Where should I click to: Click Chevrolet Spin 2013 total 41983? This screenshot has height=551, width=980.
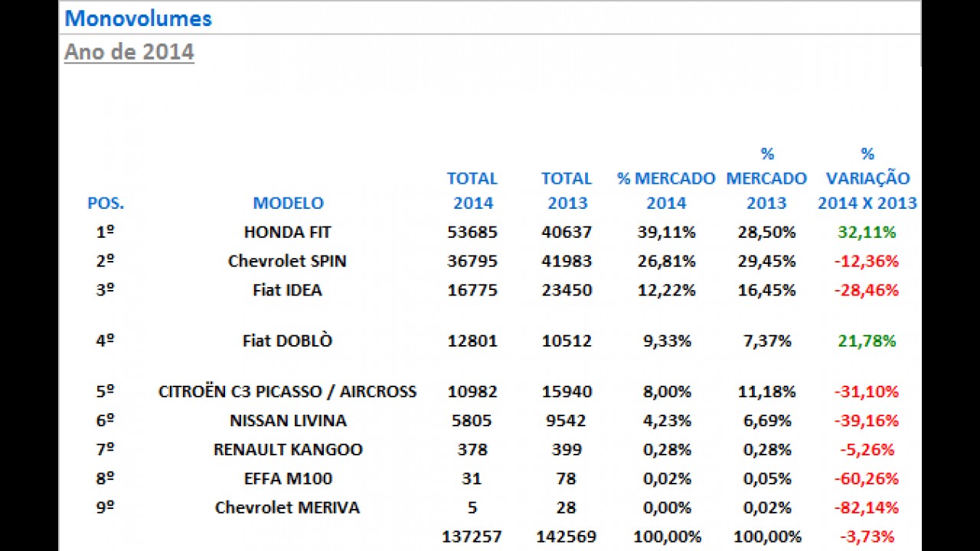tap(567, 261)
